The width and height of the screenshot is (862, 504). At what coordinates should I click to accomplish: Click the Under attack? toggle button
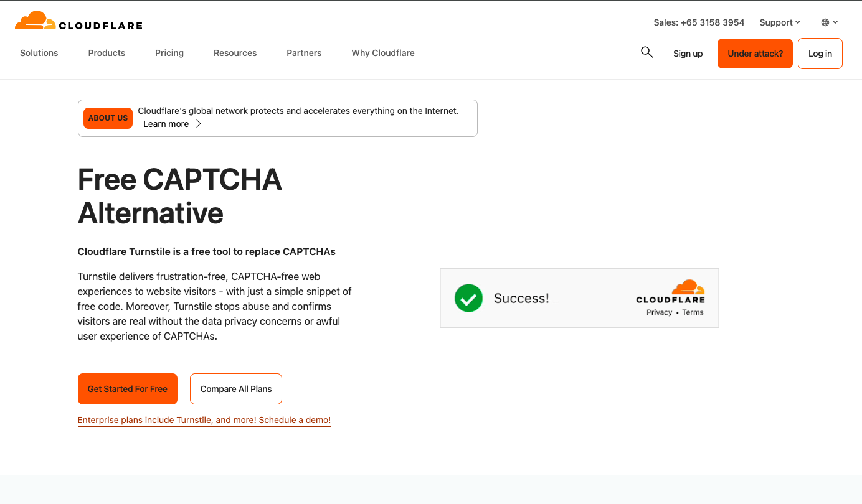pyautogui.click(x=755, y=53)
